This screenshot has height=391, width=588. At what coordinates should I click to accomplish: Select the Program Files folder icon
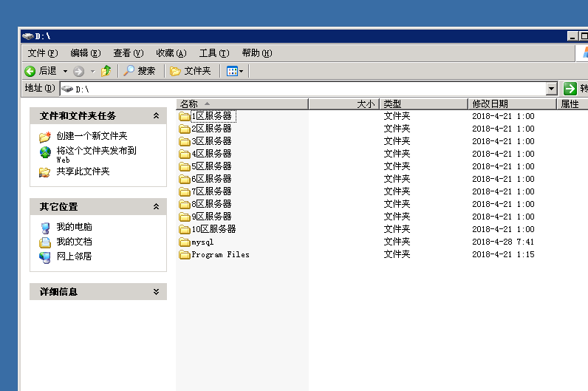tap(185, 255)
